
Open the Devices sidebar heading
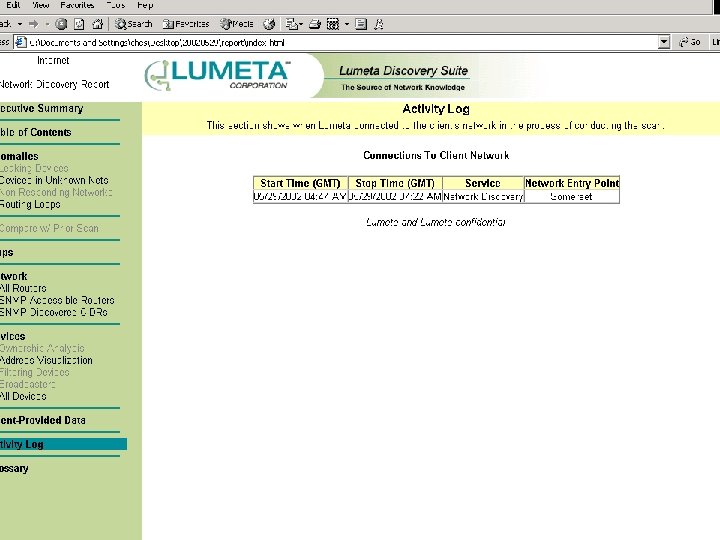click(x=13, y=337)
